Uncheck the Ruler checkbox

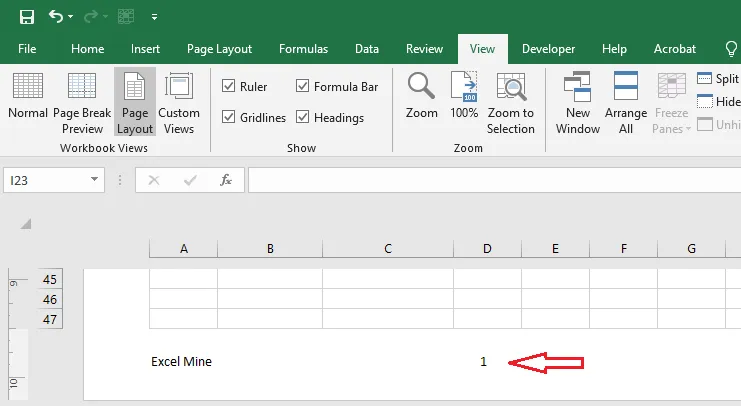coord(228,86)
